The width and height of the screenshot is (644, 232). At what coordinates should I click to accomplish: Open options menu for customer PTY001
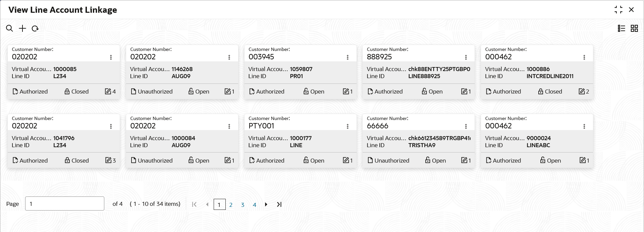(347, 126)
